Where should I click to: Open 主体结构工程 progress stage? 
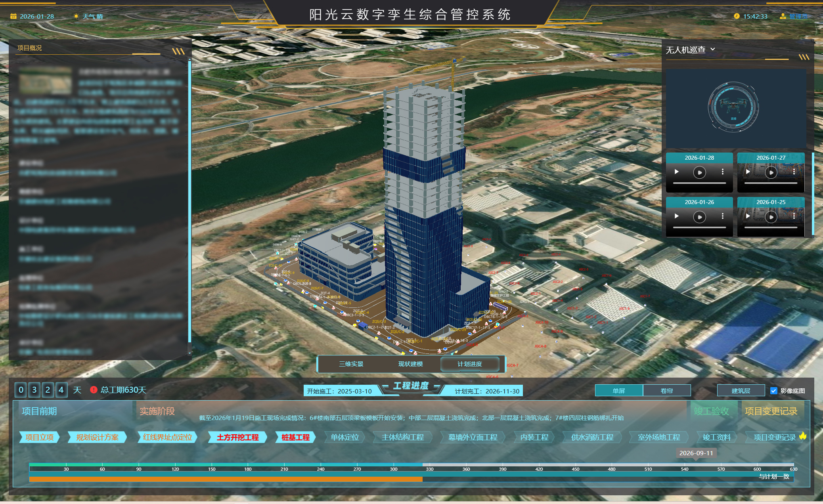pos(402,437)
